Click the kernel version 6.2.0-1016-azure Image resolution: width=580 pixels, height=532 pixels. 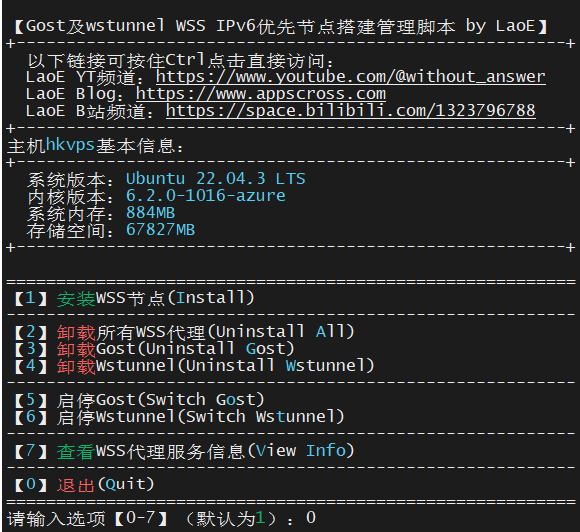pyautogui.click(x=206, y=196)
